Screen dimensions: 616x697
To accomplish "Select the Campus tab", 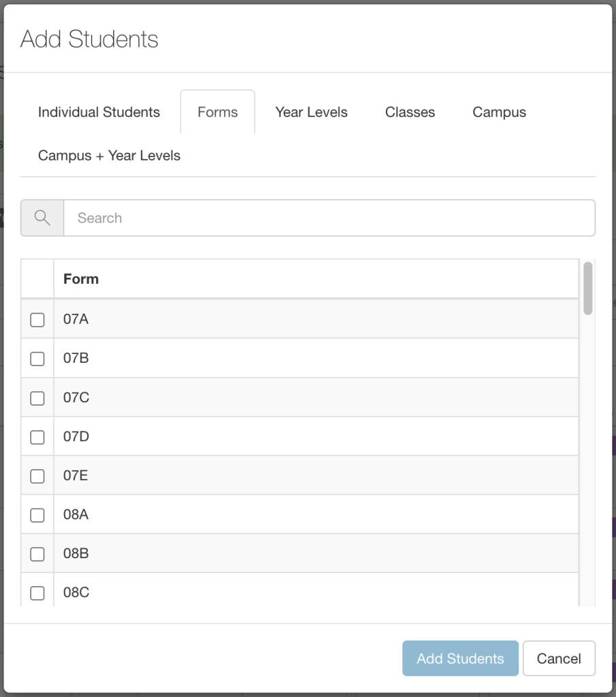I will (x=499, y=112).
